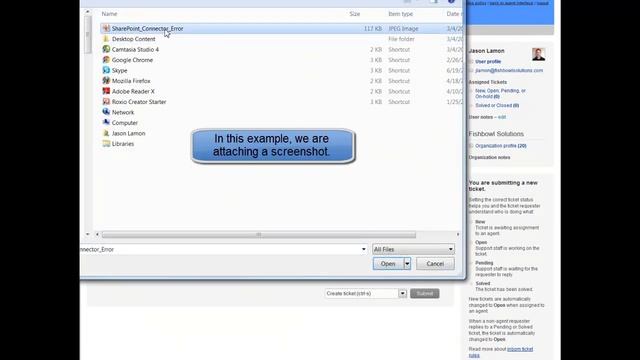Screen dimensions: 640x360
Task: Select the Mozilla Firefox file name
Action: click(x=131, y=81)
